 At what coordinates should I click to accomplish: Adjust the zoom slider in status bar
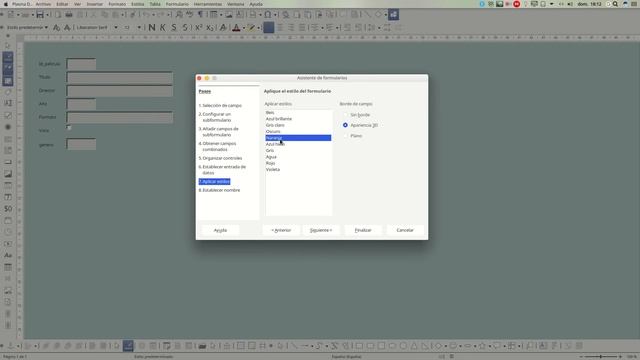click(600, 357)
